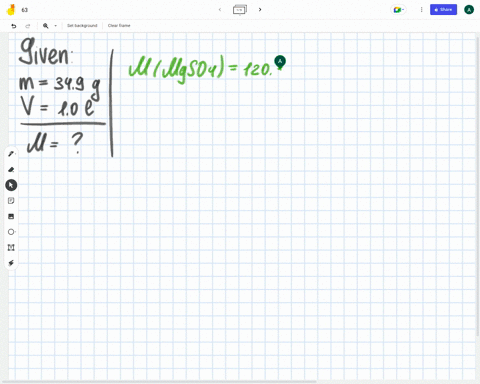Click the collaborator cursor marker A

pyautogui.click(x=280, y=62)
